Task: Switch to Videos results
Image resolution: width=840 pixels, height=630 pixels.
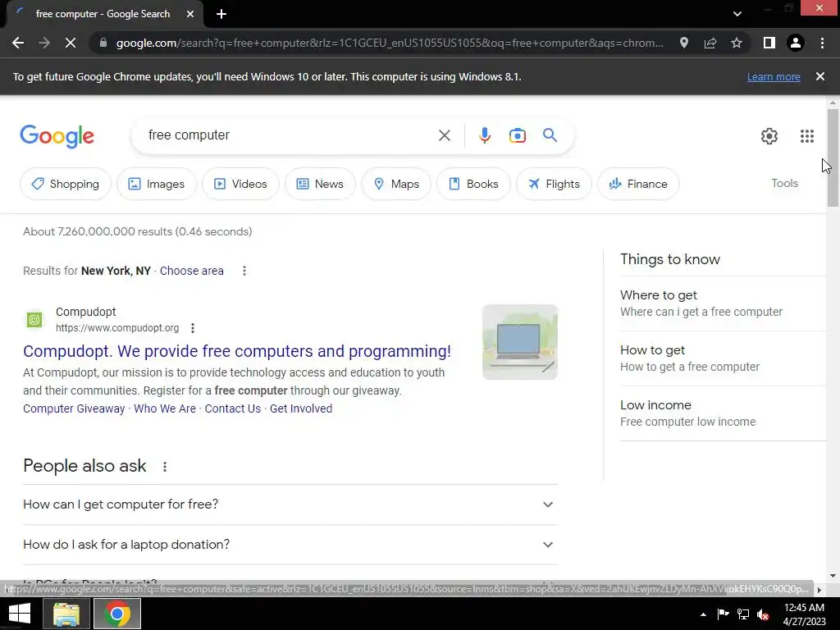Action: pos(240,184)
